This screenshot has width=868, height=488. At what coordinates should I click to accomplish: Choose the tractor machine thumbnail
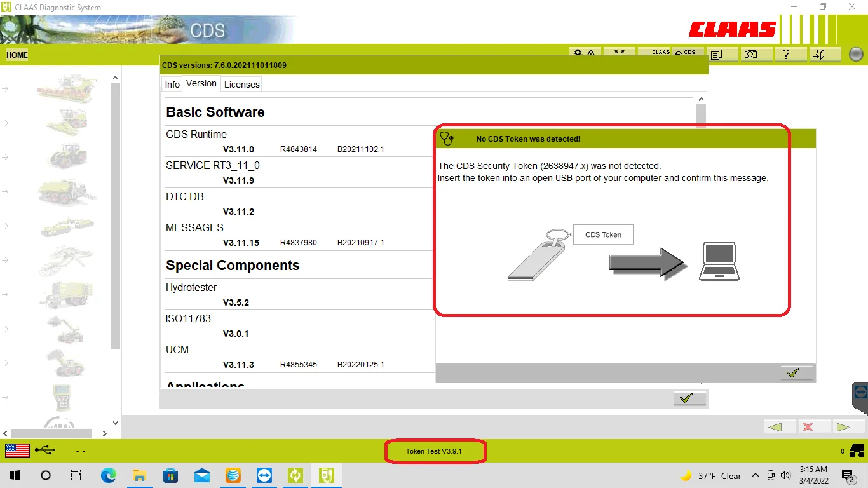(x=67, y=156)
